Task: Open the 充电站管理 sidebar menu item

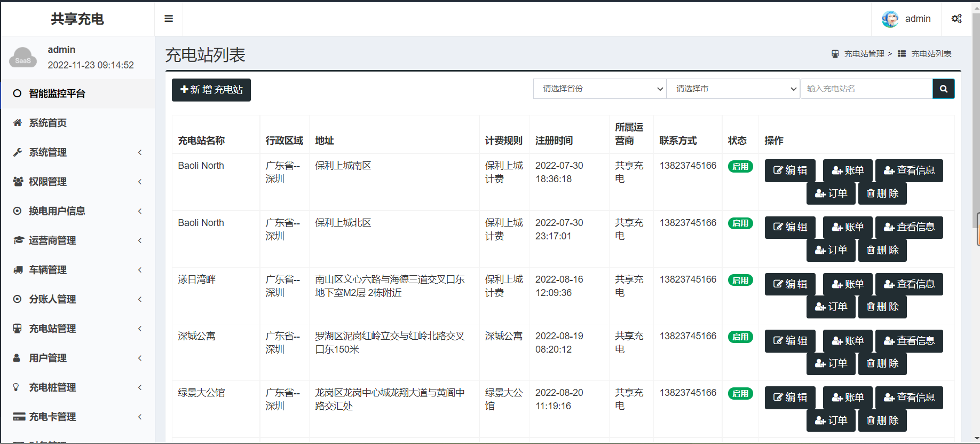Action: pyautogui.click(x=78, y=329)
